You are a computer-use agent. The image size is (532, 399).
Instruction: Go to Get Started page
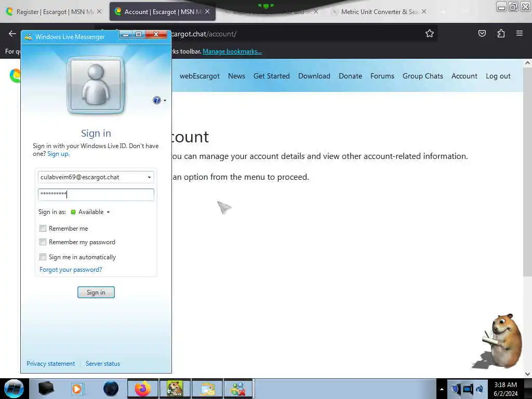pyautogui.click(x=271, y=76)
